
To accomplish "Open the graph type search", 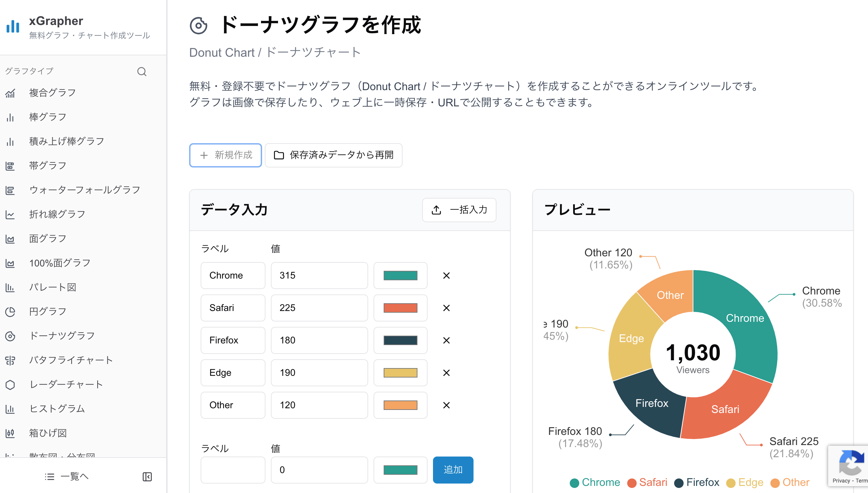I will [142, 72].
